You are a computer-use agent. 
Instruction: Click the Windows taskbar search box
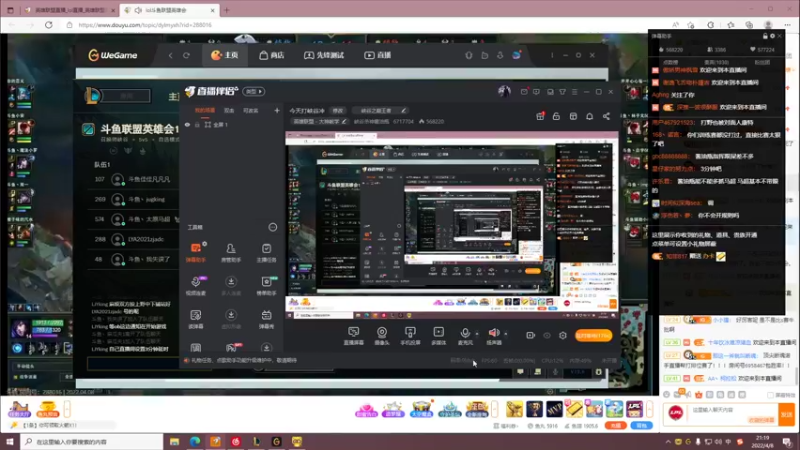point(92,442)
